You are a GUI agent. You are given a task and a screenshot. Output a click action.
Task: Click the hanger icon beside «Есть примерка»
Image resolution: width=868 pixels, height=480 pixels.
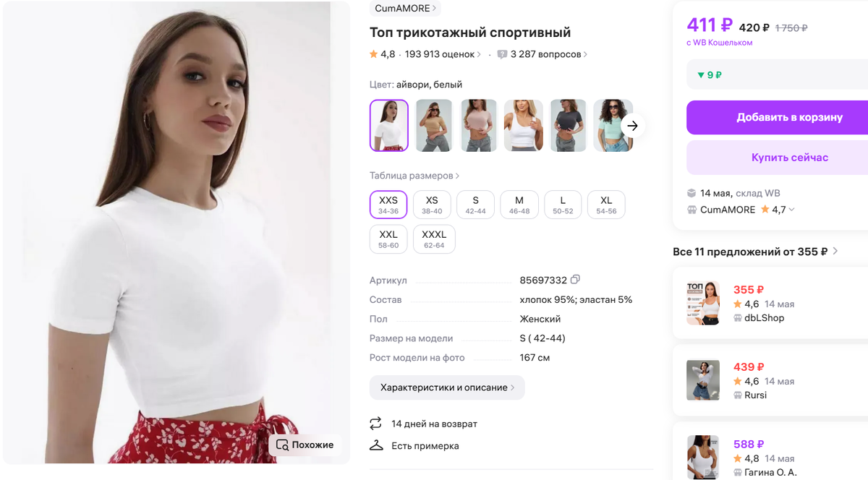tap(375, 446)
